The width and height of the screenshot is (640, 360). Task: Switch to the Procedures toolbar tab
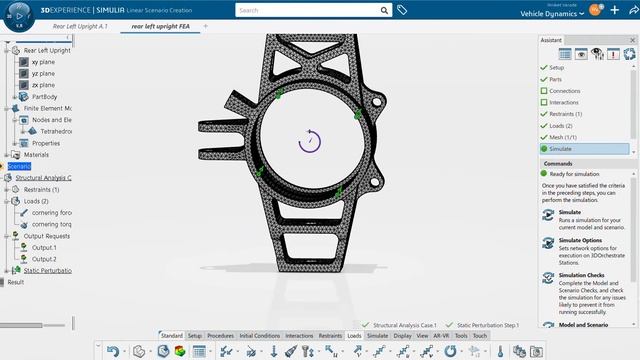220,336
